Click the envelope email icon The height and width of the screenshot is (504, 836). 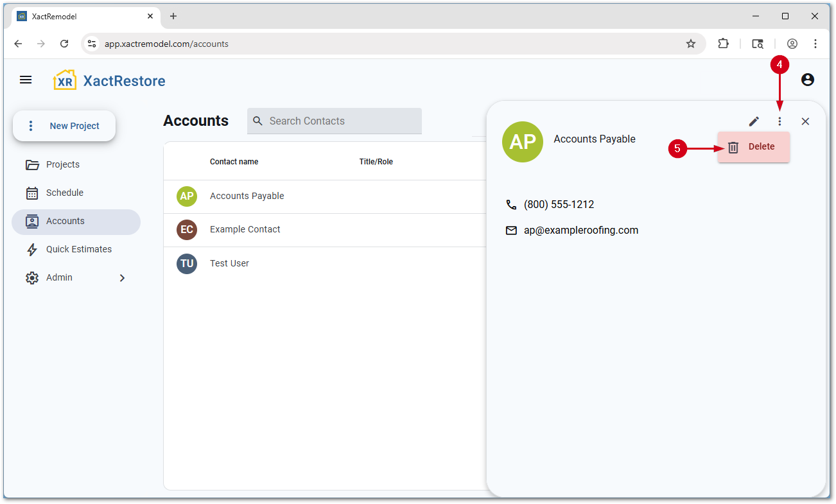point(511,230)
